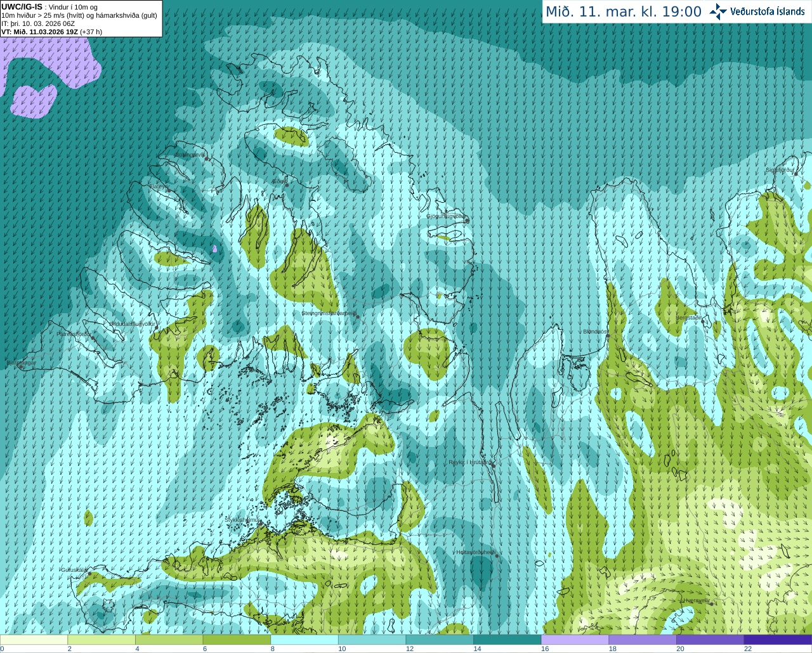812x653 pixels.
Task: Click the Reykir í Hrútafirði station marker
Action: [493, 465]
